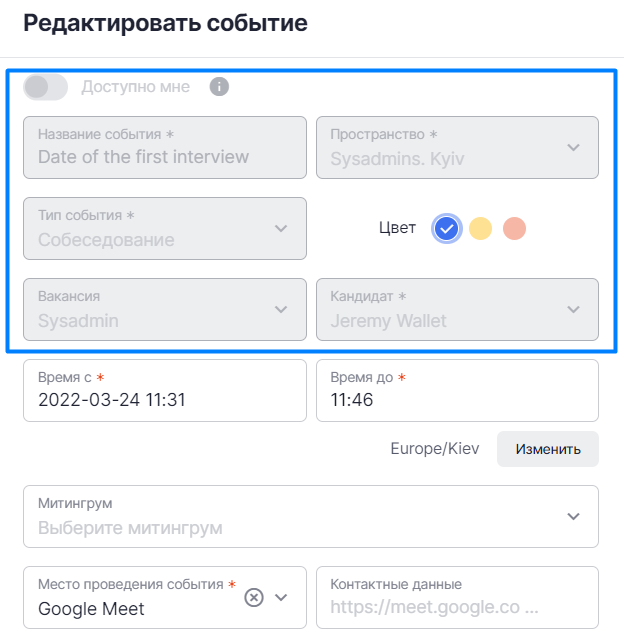
Task: Expand the Место проведения события chevron
Action: click(281, 597)
